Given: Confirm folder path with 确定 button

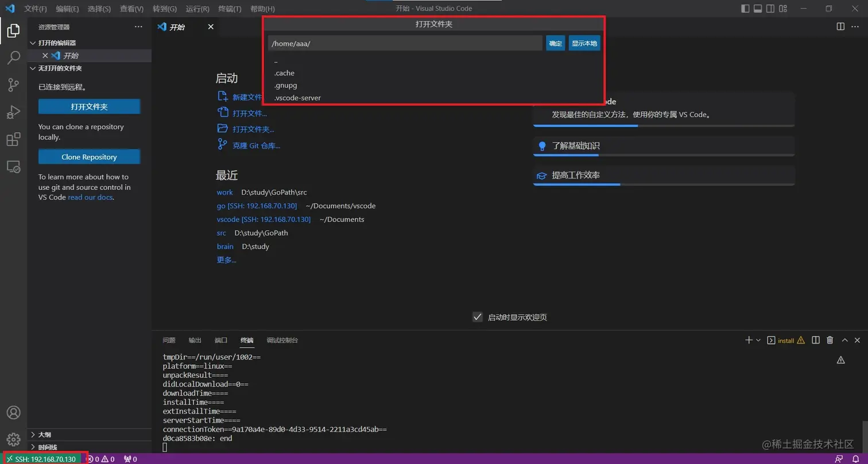Looking at the screenshot, I should point(556,44).
